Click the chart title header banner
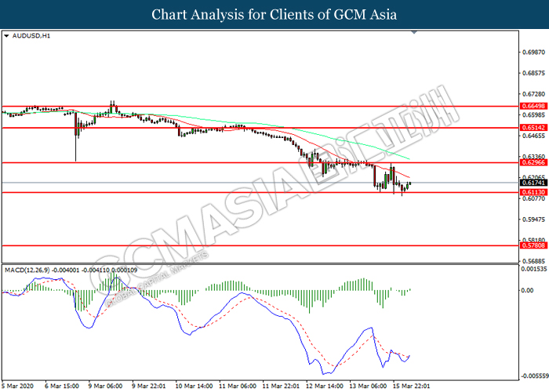549x392 pixels. pos(274,14)
